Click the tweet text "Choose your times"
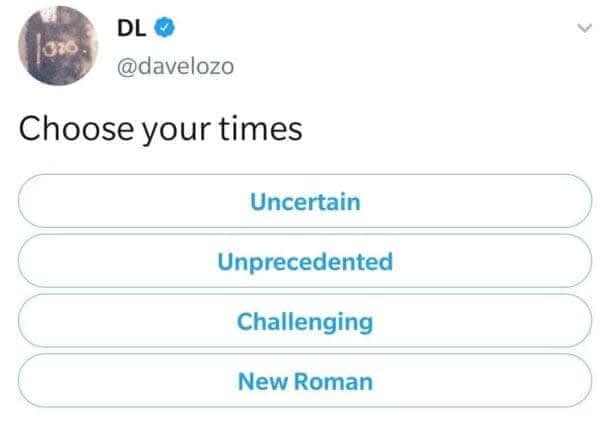 click(160, 129)
